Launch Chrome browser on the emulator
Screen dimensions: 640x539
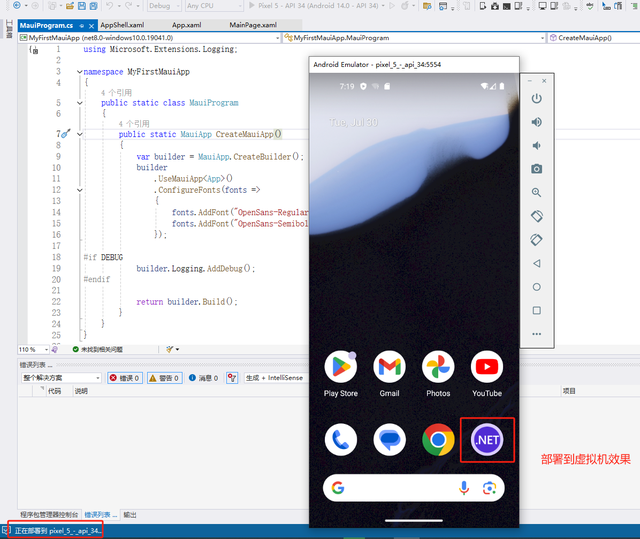click(x=438, y=440)
